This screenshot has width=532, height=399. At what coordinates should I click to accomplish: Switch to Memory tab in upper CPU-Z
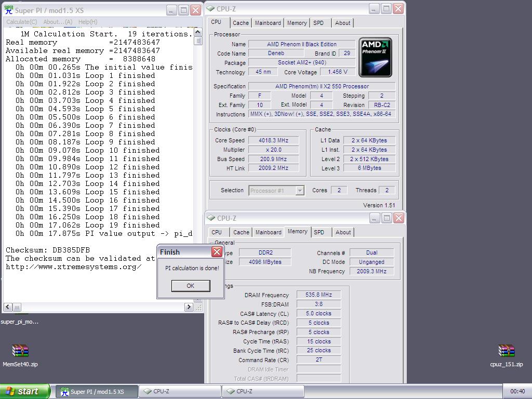(297, 23)
